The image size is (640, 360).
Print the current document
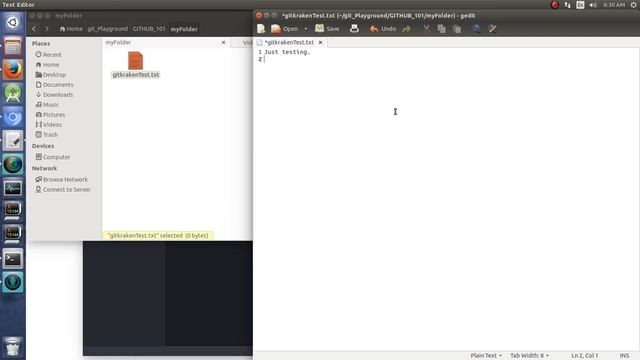pyautogui.click(x=354, y=29)
